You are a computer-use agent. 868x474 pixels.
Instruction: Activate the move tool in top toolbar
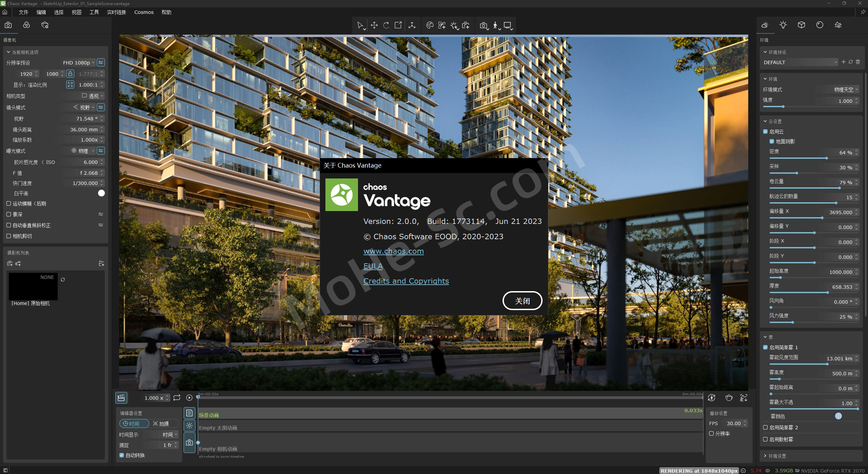[374, 25]
